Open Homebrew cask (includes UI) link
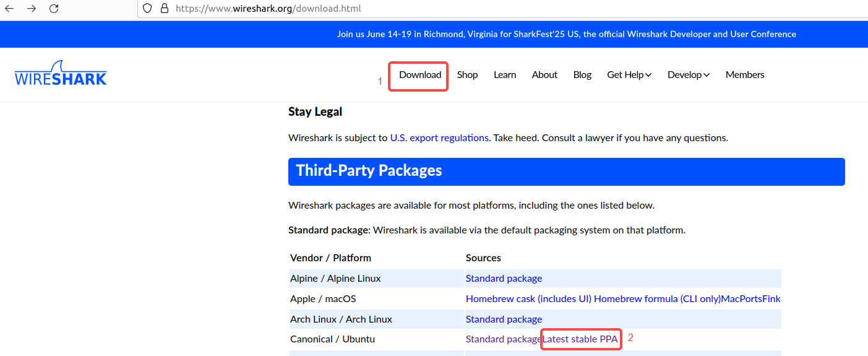Screen dimensions: 868x356 (x=528, y=299)
